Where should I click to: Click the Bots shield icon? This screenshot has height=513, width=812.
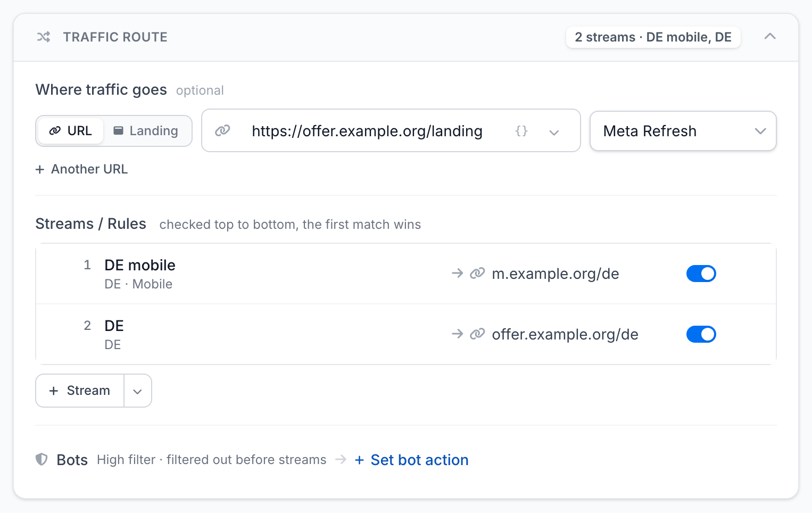[x=42, y=459]
